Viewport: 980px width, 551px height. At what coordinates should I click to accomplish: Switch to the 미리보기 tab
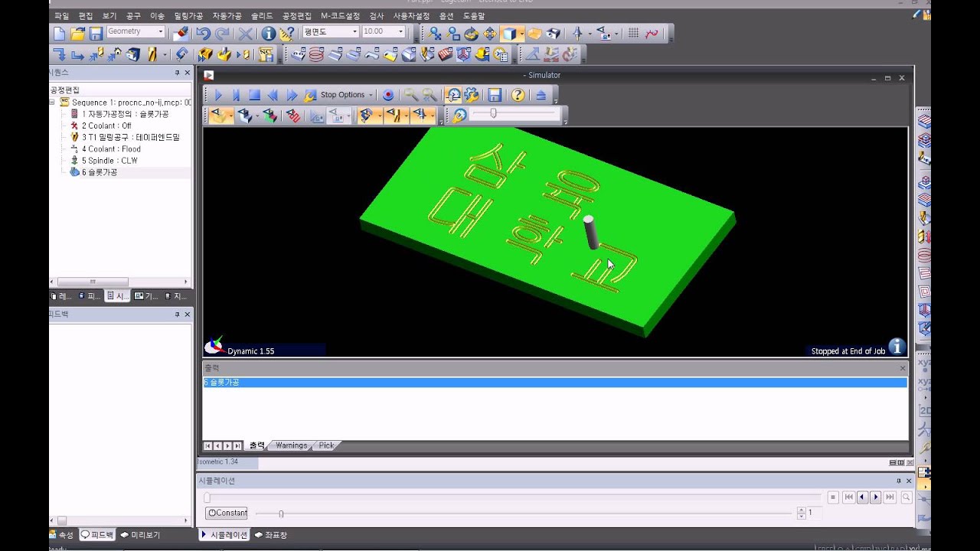[x=140, y=535]
